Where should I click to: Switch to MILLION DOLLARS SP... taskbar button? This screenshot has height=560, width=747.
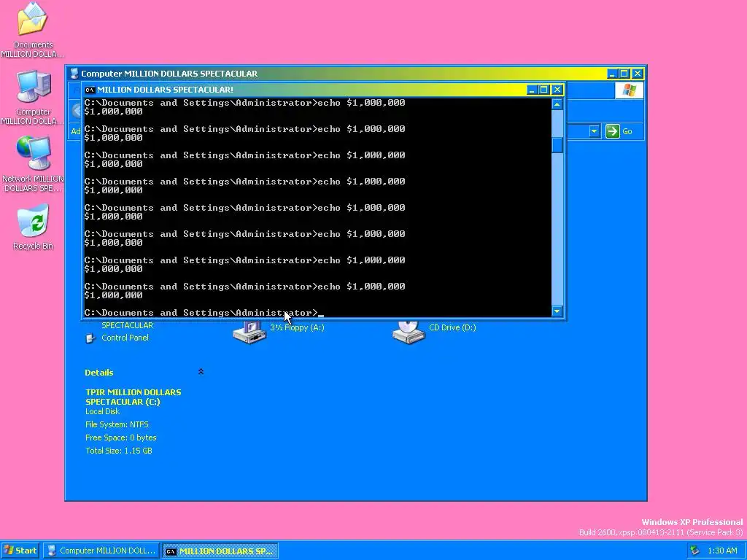coord(220,551)
